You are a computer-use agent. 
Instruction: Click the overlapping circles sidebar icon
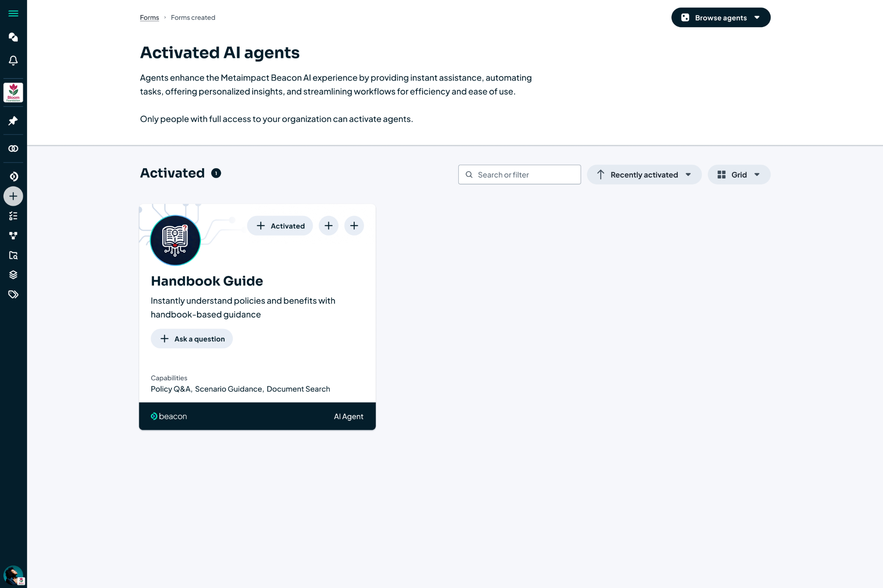point(13,149)
